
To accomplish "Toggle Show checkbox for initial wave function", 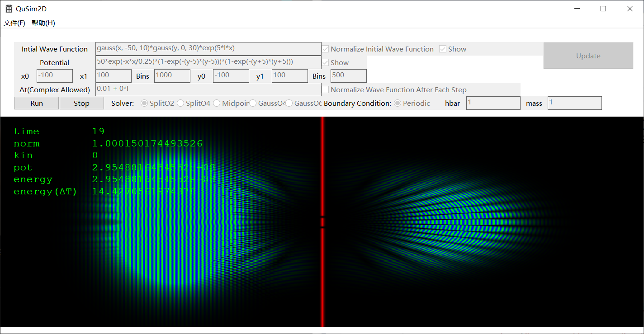I will coord(443,49).
